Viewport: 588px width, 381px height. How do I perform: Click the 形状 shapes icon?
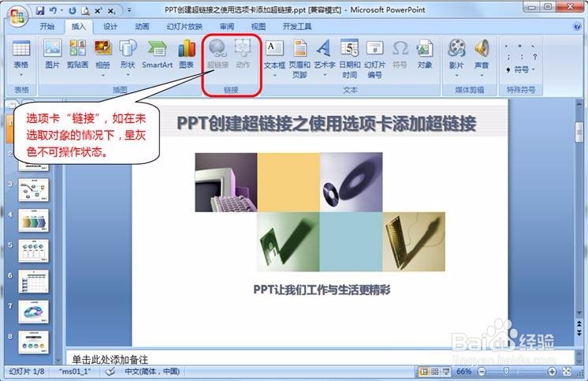point(128,49)
